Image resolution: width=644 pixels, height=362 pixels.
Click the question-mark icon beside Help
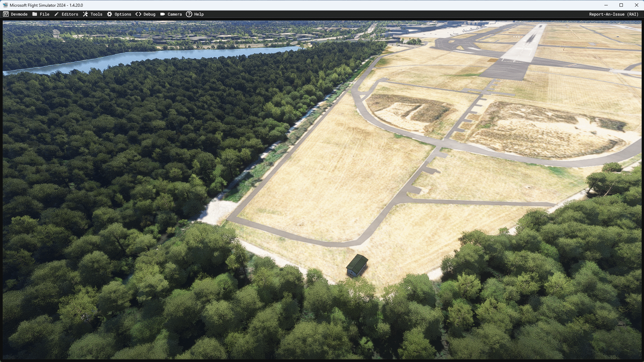coord(189,14)
